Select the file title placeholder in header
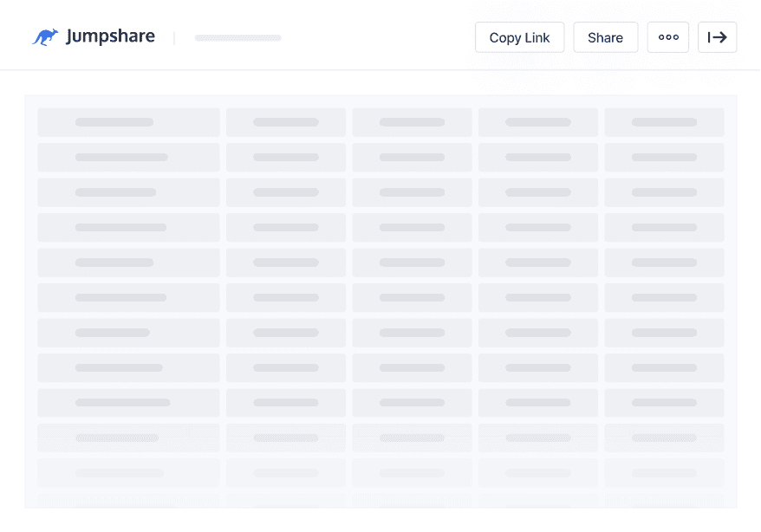 pyautogui.click(x=237, y=38)
